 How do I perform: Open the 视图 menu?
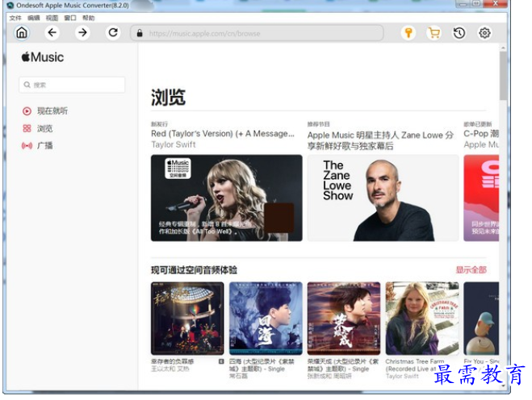pos(52,18)
